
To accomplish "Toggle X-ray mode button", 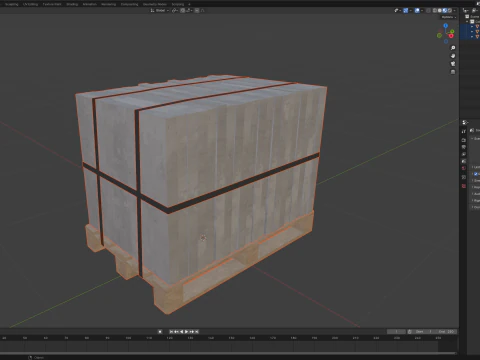I will (x=428, y=10).
